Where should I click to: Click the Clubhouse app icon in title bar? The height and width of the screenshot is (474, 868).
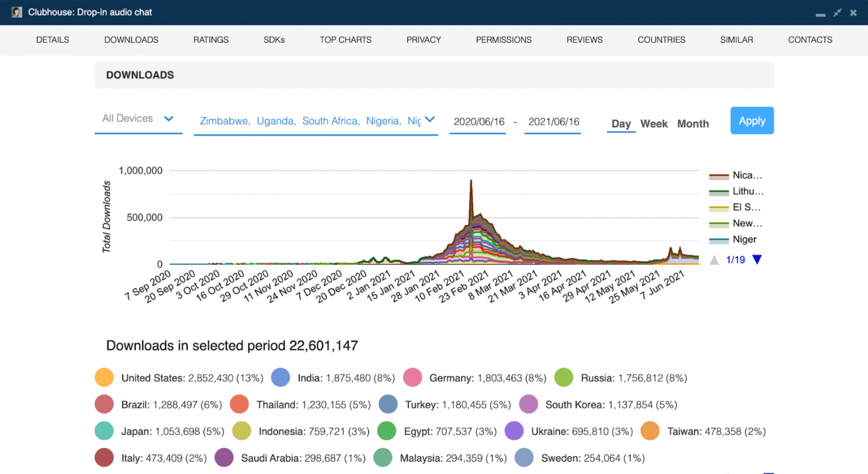coord(17,12)
